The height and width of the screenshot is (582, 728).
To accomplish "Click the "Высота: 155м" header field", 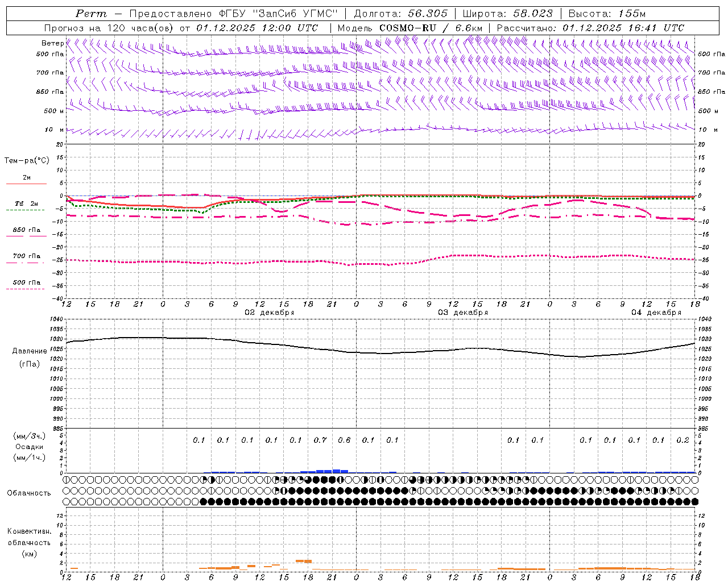I will click(607, 14).
